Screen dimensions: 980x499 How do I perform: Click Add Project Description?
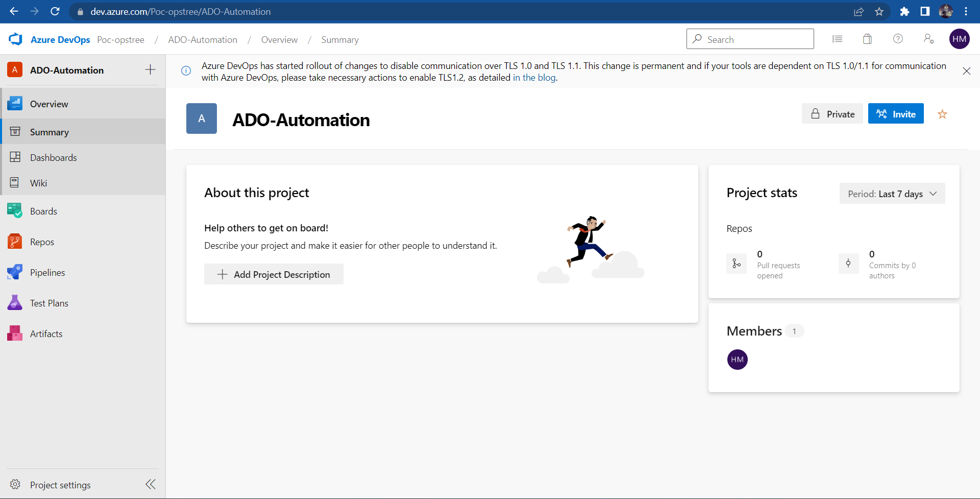(274, 274)
